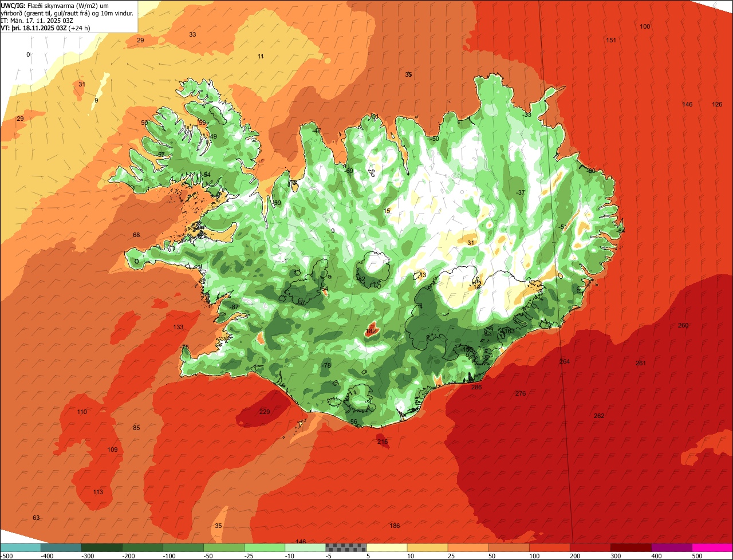
Task: Click the legend swatch between 50 and 100
Action: pyautogui.click(x=509, y=547)
